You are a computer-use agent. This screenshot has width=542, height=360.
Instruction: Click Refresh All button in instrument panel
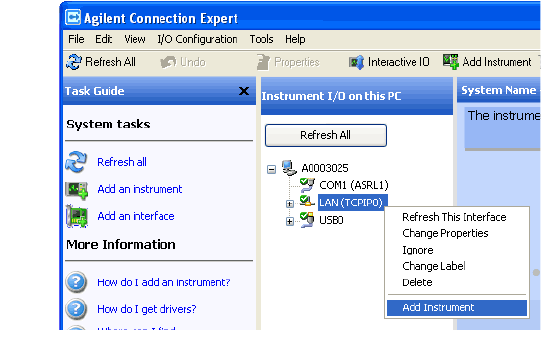tap(326, 135)
